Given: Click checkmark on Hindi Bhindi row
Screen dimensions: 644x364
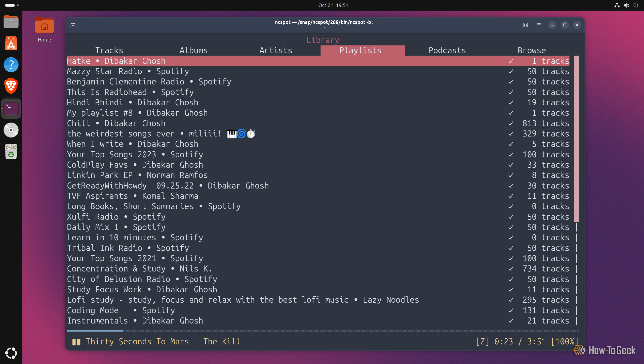Looking at the screenshot, I should 511,103.
